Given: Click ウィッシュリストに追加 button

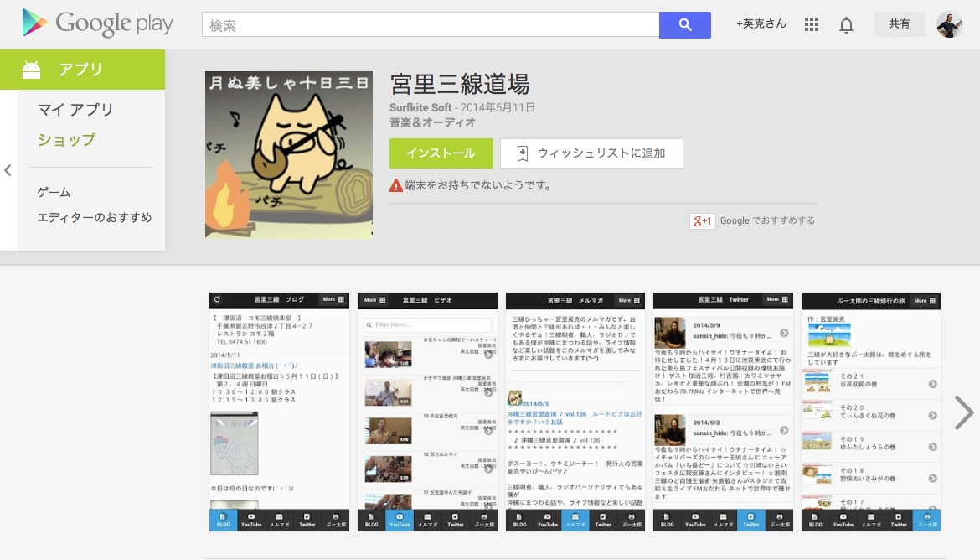Looking at the screenshot, I should [x=591, y=153].
